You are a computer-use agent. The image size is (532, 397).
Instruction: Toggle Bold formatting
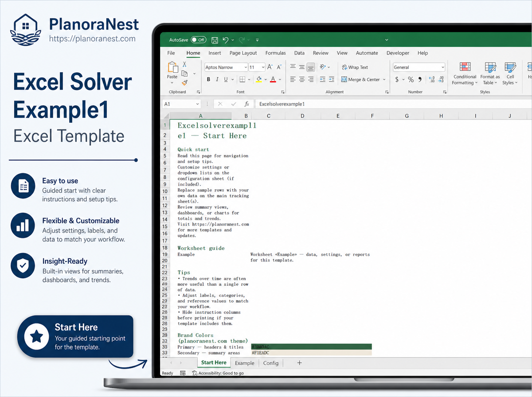[208, 80]
